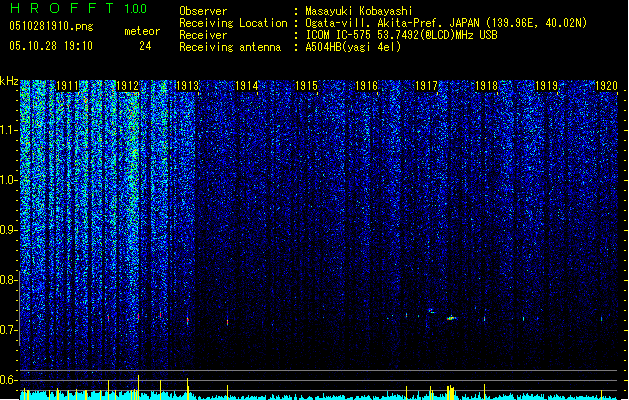
Task: Click the tallest yellow spike in the power graph
Action: point(138,387)
